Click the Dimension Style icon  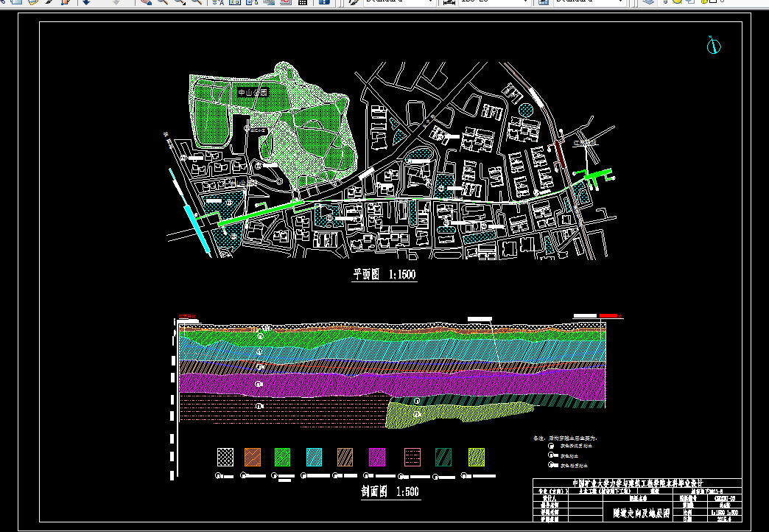(449, 1)
